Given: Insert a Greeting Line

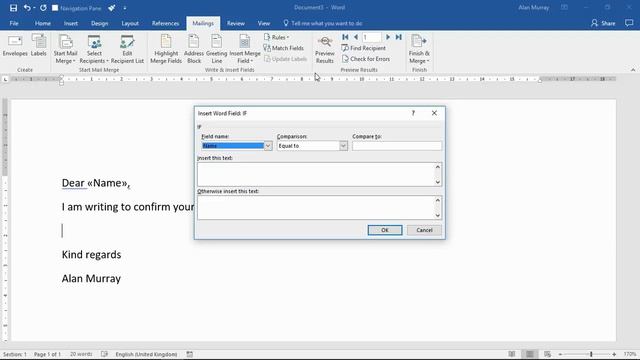Looking at the screenshot, I should 216,49.
